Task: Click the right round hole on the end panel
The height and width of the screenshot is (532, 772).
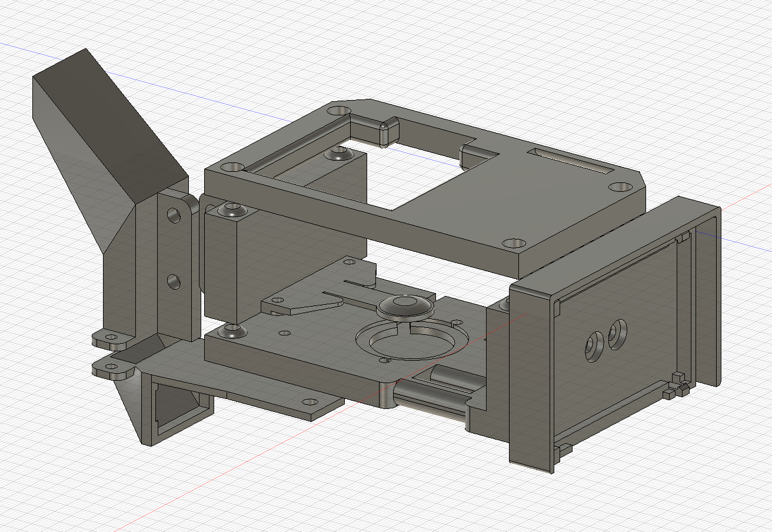Action: click(617, 334)
